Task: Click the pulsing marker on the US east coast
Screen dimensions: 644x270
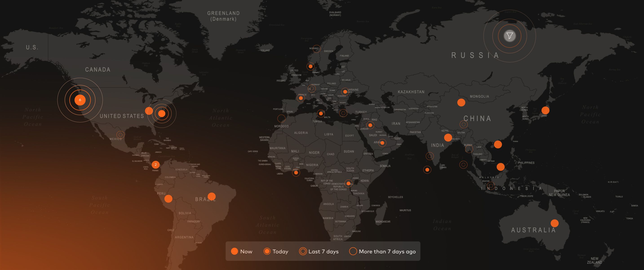Action: tap(162, 114)
